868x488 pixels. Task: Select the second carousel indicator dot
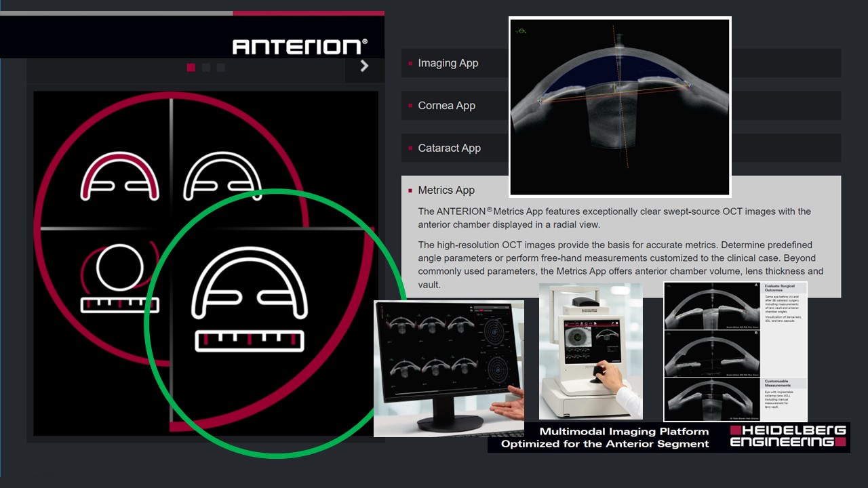[x=206, y=67]
